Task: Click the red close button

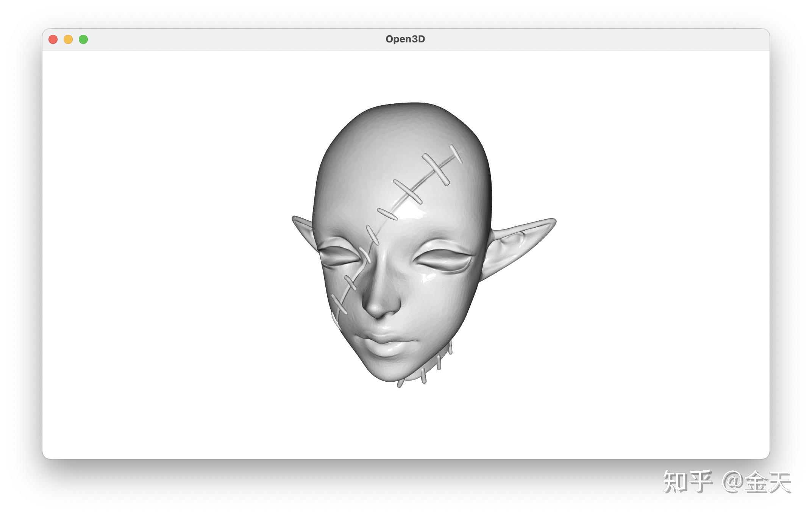Action: coord(54,39)
